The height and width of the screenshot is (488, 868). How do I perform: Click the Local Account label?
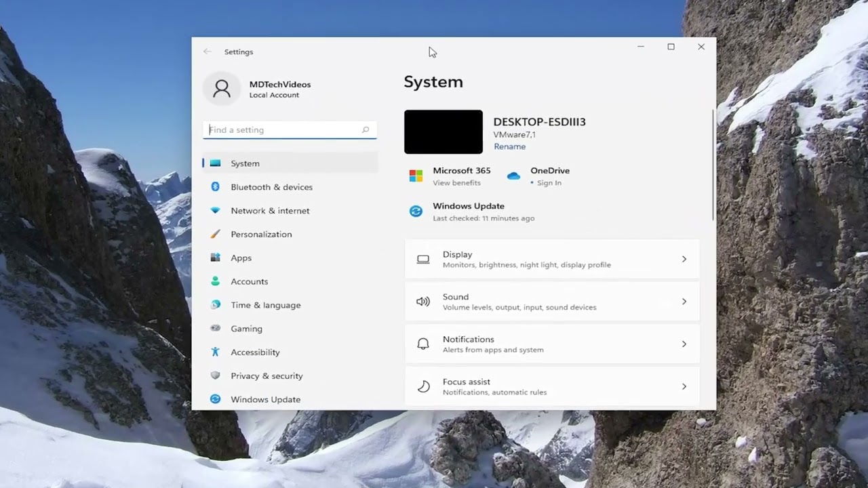[x=274, y=95]
